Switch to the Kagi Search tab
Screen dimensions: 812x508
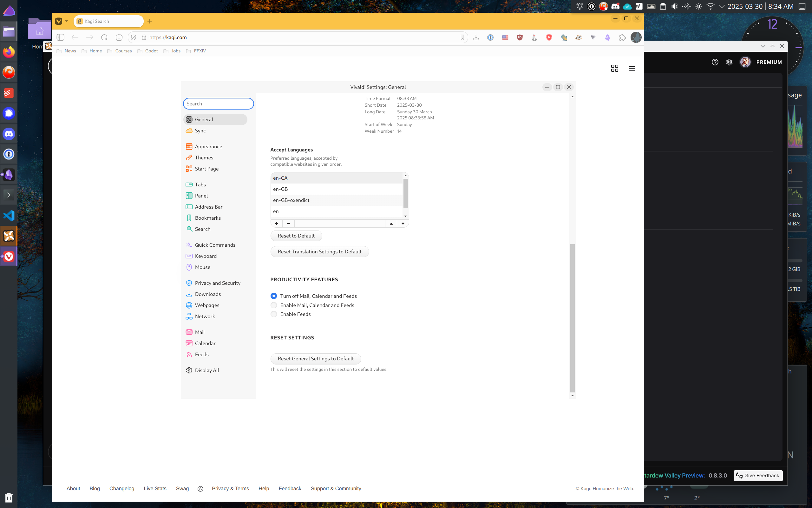(x=108, y=21)
